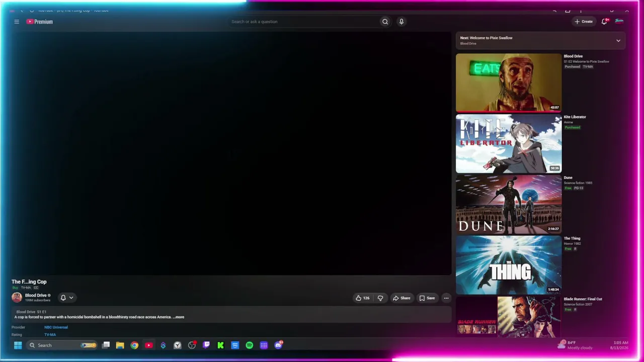This screenshot has height=362, width=644.
Task: Open the NBC Universal provider link
Action: point(56,327)
